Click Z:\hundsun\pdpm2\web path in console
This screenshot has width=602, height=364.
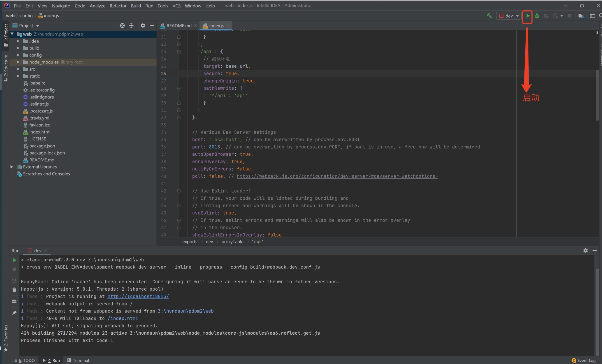186,311
